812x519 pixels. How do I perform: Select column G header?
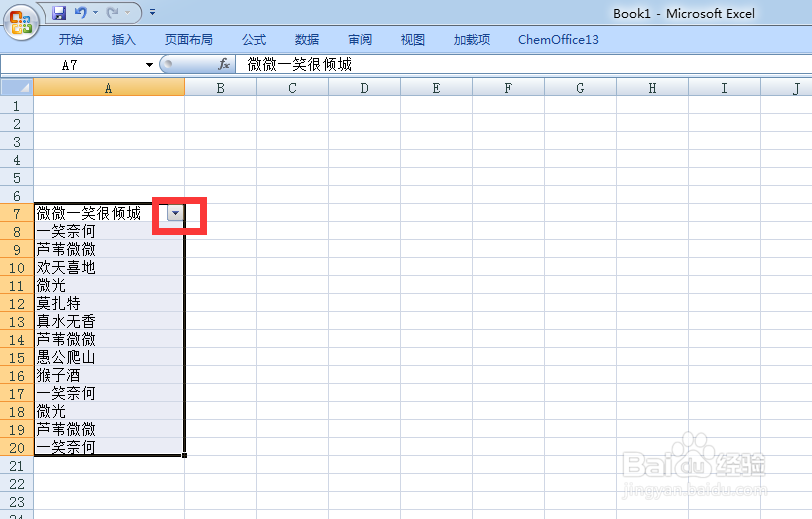pos(581,88)
